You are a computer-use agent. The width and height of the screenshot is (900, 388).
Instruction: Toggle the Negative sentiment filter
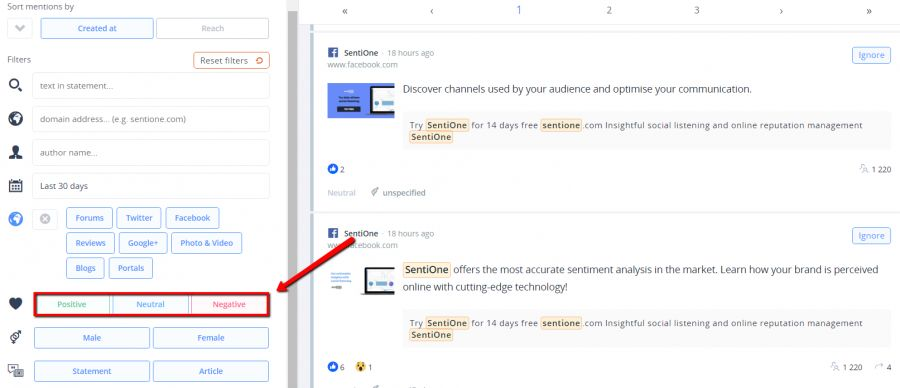coord(229,304)
